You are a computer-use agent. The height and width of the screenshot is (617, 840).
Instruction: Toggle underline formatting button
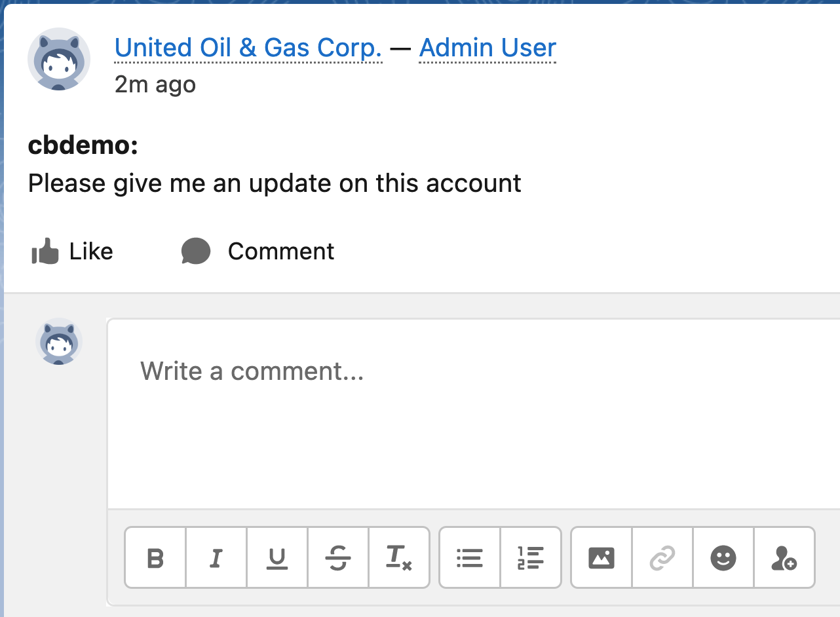(277, 558)
